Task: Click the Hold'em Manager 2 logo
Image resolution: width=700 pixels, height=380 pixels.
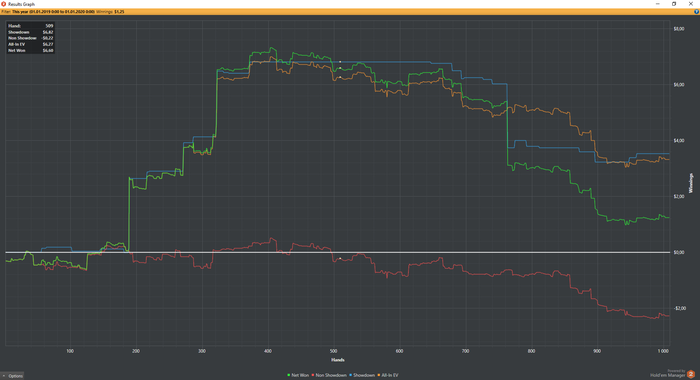Action: [691, 374]
